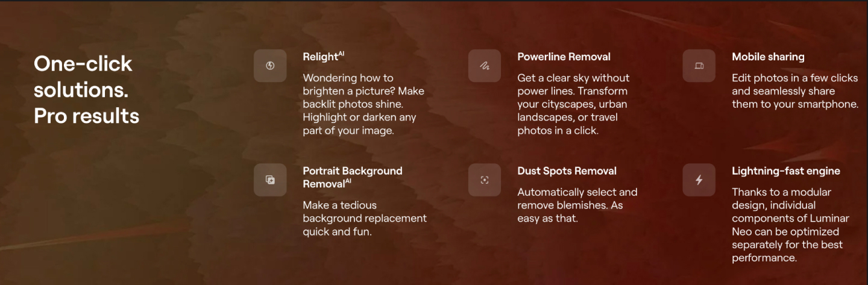The width and height of the screenshot is (868, 285).
Task: Click the Powerline Removal scribble icon
Action: tap(485, 66)
